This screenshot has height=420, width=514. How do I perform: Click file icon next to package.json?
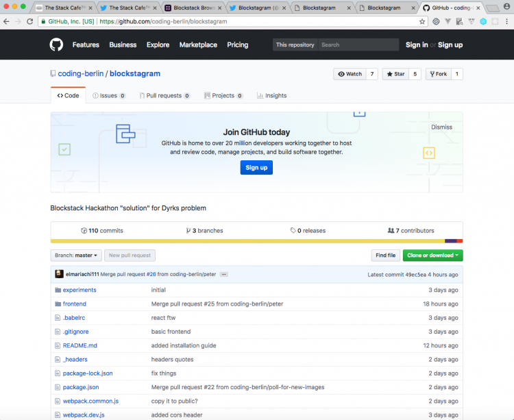click(x=58, y=387)
